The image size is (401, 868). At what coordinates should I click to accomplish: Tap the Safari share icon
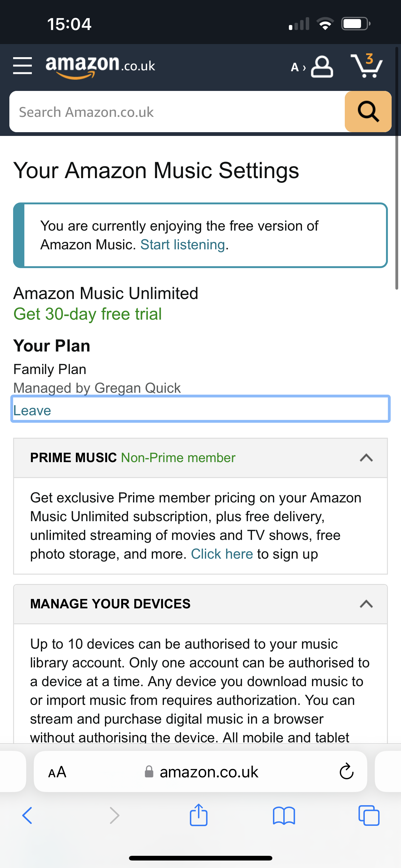[x=199, y=816]
